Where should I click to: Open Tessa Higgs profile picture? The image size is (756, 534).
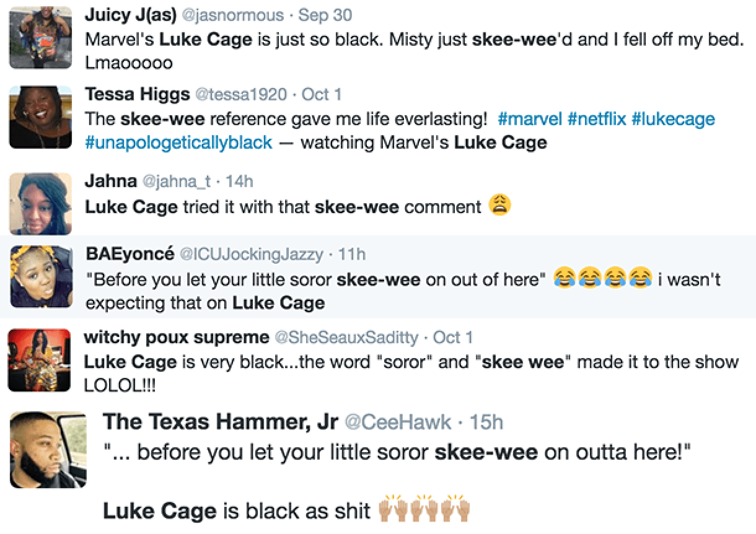tap(41, 118)
